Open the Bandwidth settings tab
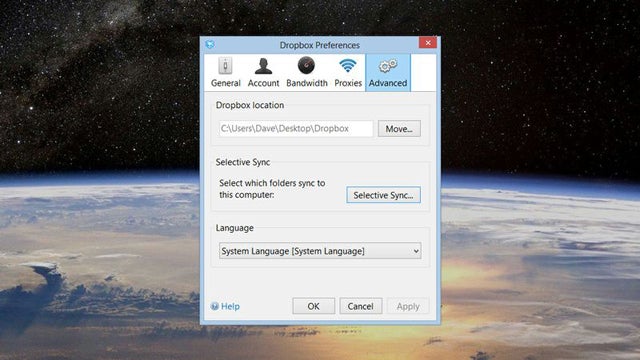 307,73
